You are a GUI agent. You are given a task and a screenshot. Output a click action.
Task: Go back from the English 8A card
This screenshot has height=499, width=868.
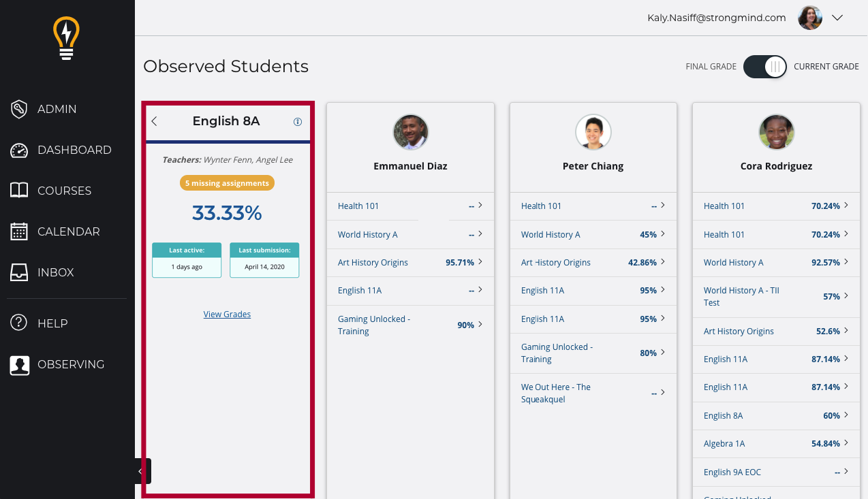click(155, 121)
